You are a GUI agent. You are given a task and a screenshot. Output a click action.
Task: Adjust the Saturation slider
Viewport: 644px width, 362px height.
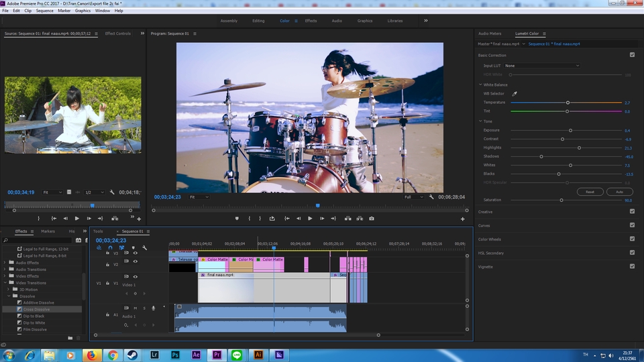pos(561,200)
